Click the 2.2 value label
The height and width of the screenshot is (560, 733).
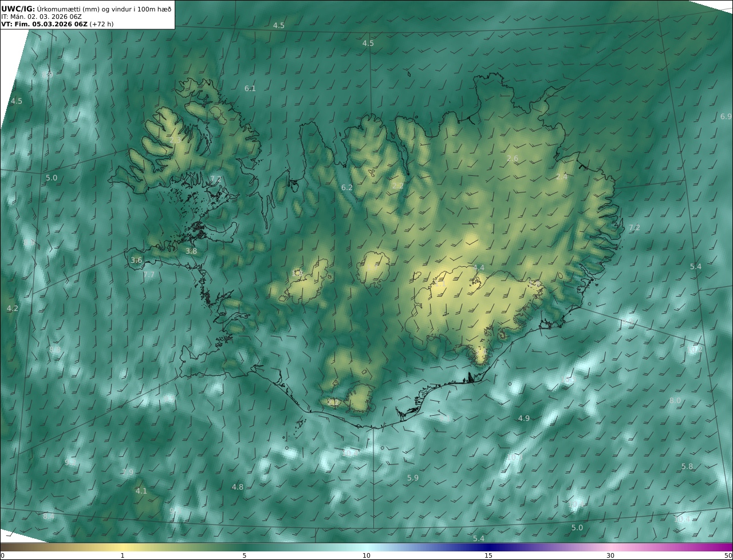pos(398,186)
